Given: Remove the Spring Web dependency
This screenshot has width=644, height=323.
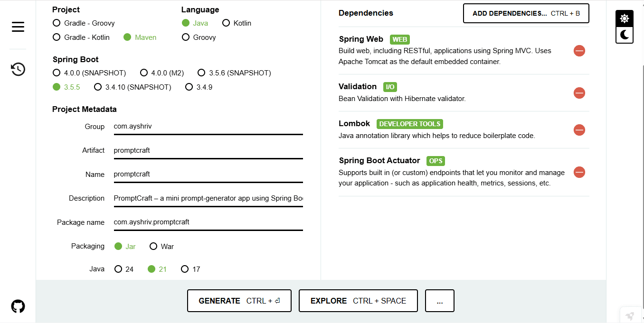Looking at the screenshot, I should coord(579,51).
